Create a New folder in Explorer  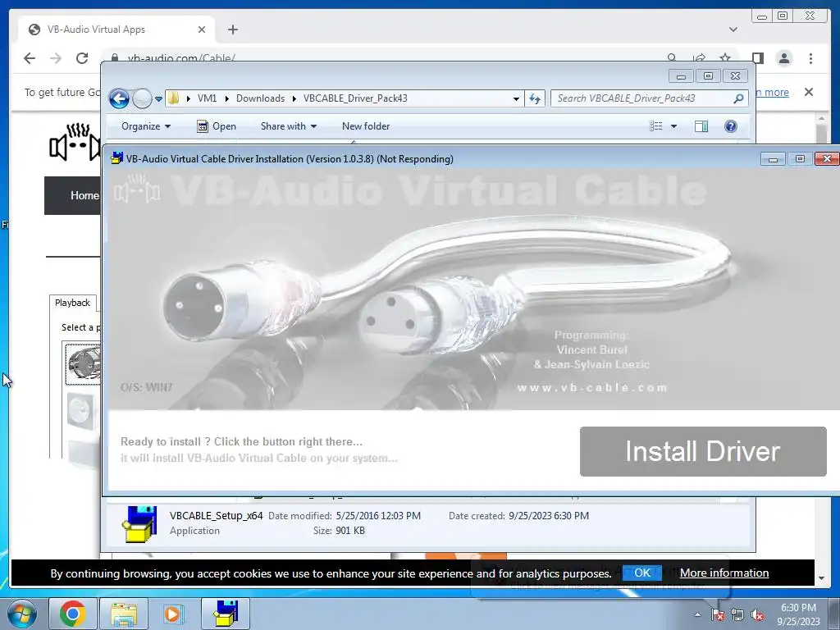pyautogui.click(x=366, y=126)
